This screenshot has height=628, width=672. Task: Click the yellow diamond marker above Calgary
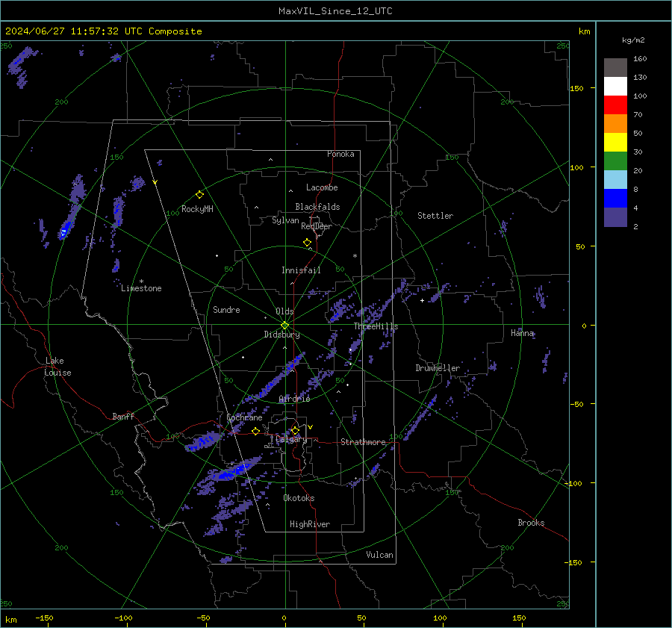pyautogui.click(x=295, y=430)
